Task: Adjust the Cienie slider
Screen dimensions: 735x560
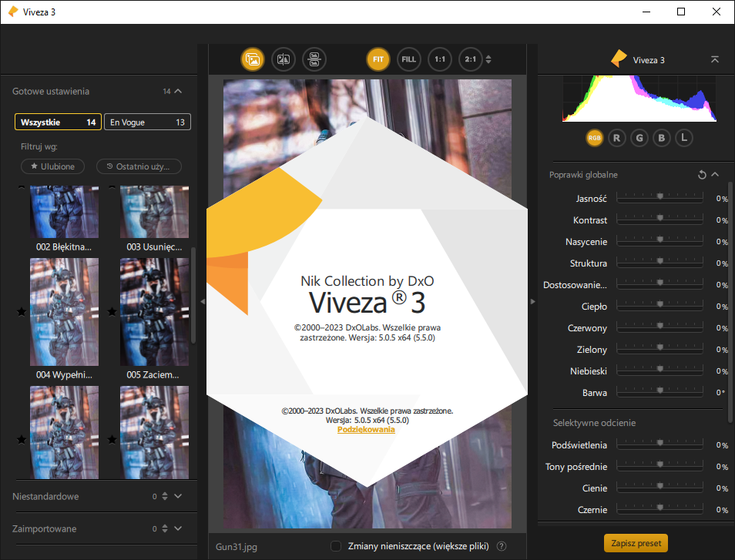Action: tap(660, 488)
